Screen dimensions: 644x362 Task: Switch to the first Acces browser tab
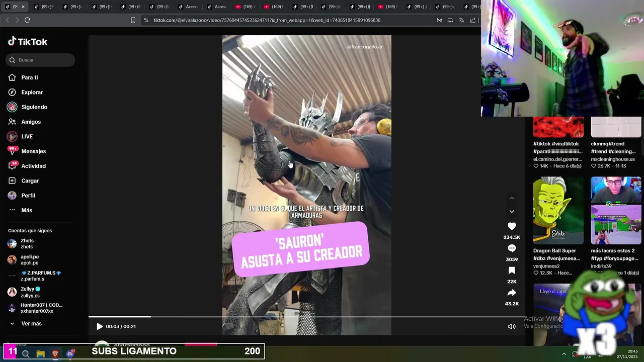pyautogui.click(x=188, y=7)
